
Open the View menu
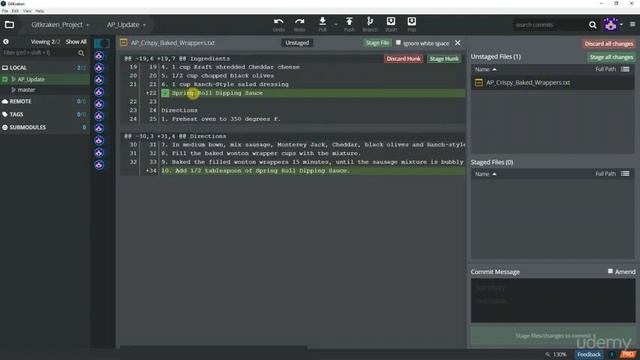point(27,11)
